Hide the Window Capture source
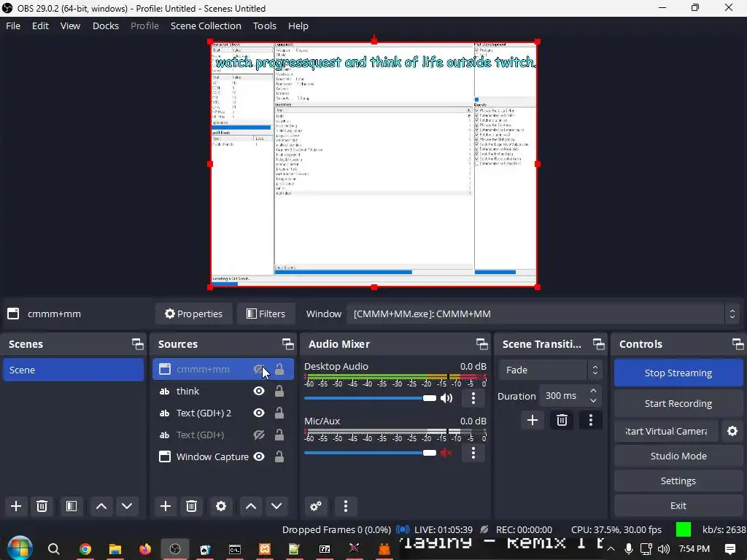Image resolution: width=747 pixels, height=560 pixels. point(259,456)
